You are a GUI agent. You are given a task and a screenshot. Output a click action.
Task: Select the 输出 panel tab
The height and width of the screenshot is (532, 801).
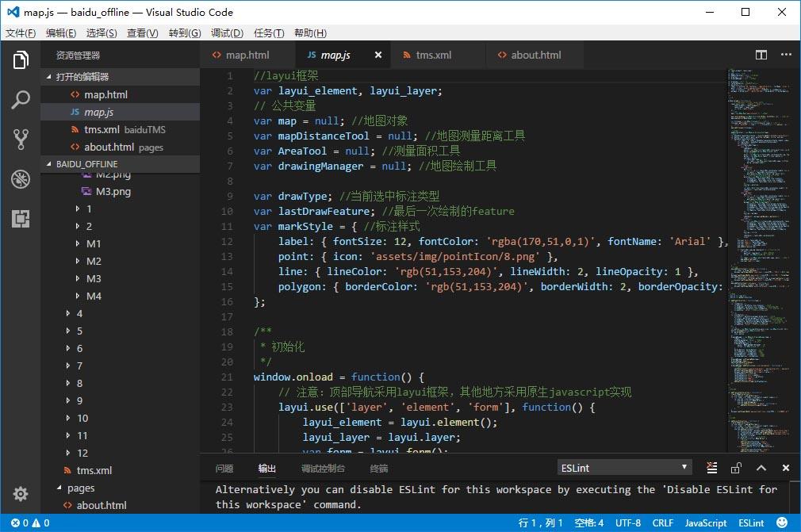266,469
